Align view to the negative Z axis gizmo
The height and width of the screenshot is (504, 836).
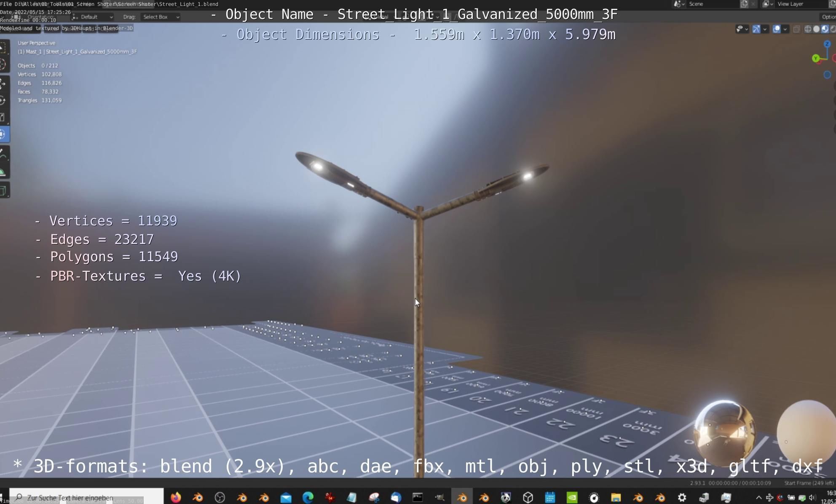(x=827, y=75)
